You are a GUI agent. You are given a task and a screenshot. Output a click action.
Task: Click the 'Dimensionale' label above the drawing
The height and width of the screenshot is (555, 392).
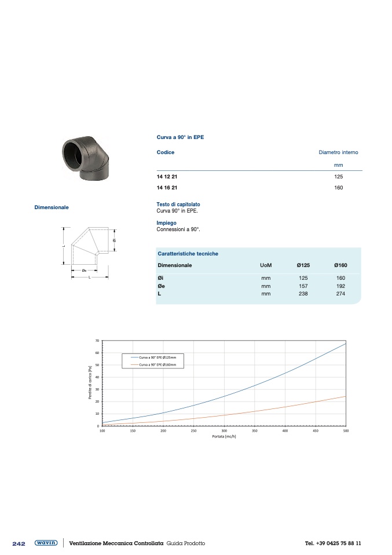click(52, 207)
